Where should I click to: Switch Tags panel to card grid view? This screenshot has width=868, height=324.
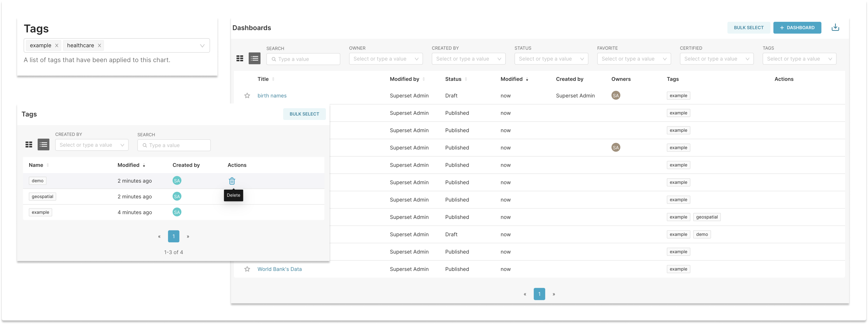coord(29,145)
